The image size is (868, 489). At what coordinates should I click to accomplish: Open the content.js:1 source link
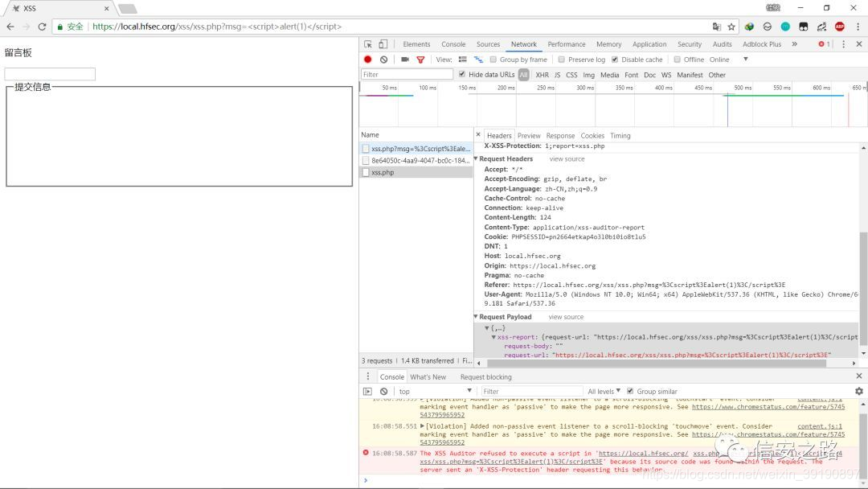pos(820,426)
